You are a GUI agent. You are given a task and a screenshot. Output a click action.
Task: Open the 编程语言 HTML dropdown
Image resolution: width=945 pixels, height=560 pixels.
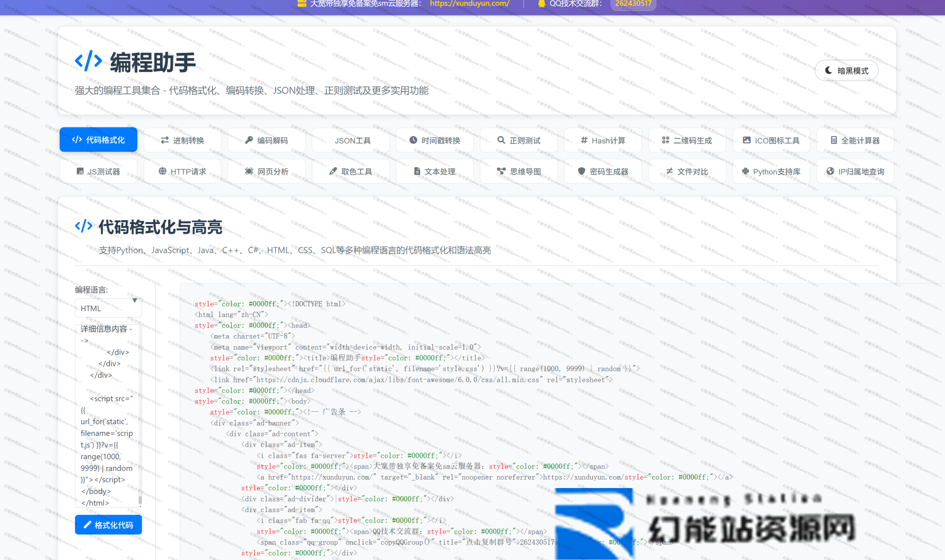[109, 308]
